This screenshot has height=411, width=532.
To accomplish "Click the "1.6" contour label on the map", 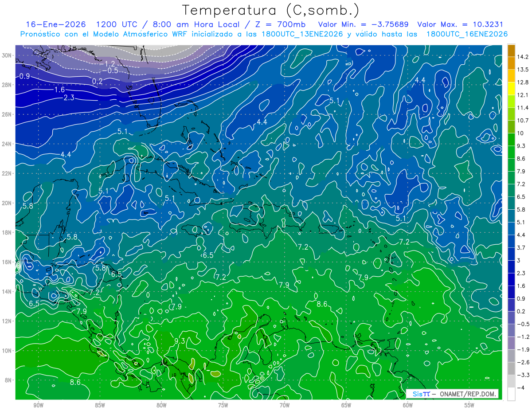I will click(x=59, y=90).
